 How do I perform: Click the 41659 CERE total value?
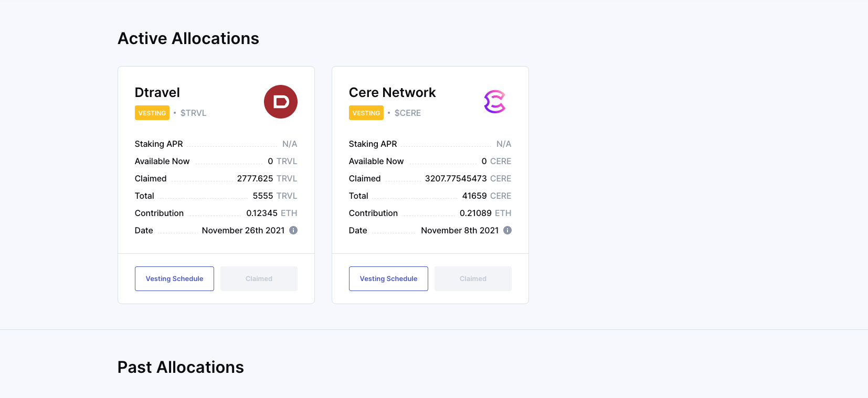pyautogui.click(x=486, y=196)
